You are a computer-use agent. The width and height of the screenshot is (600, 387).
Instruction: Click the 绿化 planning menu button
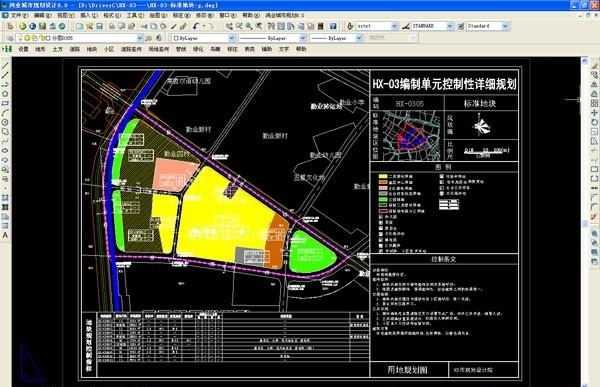coord(198,49)
